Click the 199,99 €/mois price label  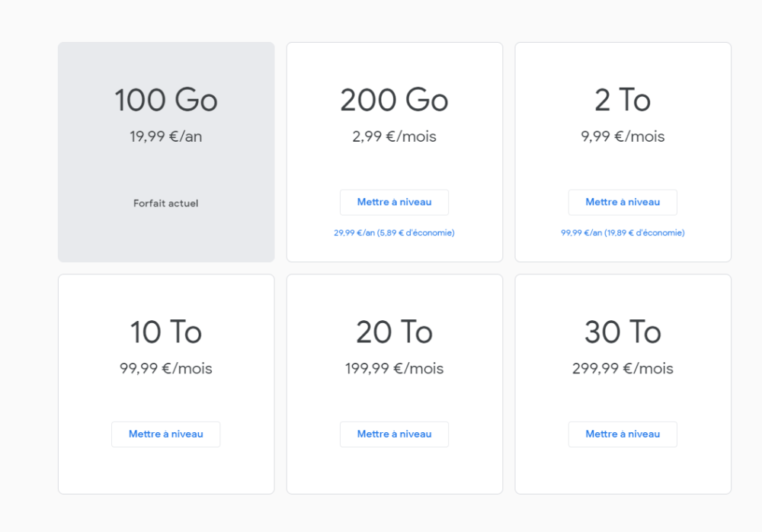(394, 369)
